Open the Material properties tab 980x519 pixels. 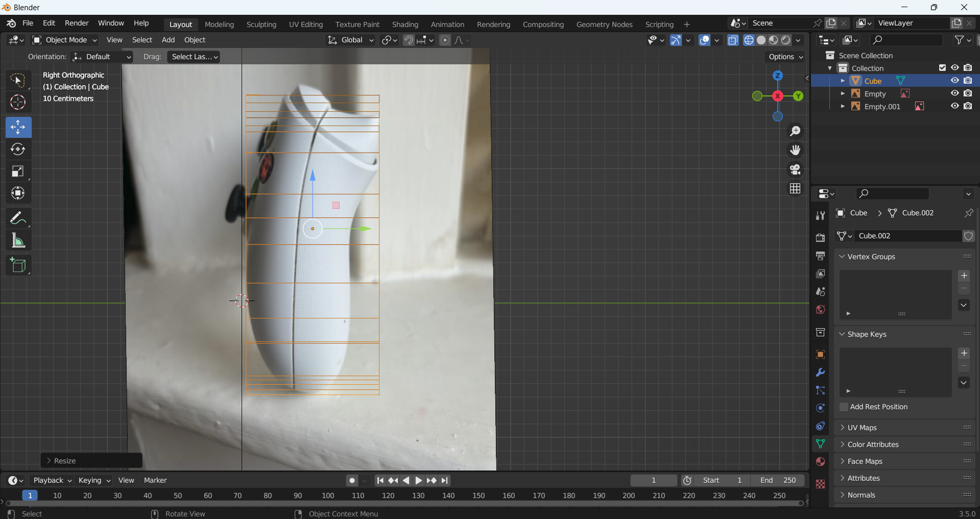tap(820, 462)
